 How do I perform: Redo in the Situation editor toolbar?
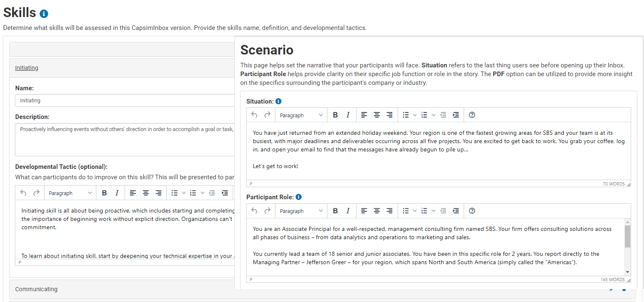tap(267, 115)
